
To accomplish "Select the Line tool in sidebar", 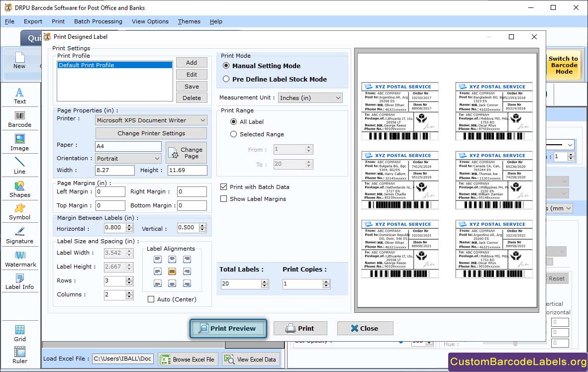I will click(x=19, y=166).
